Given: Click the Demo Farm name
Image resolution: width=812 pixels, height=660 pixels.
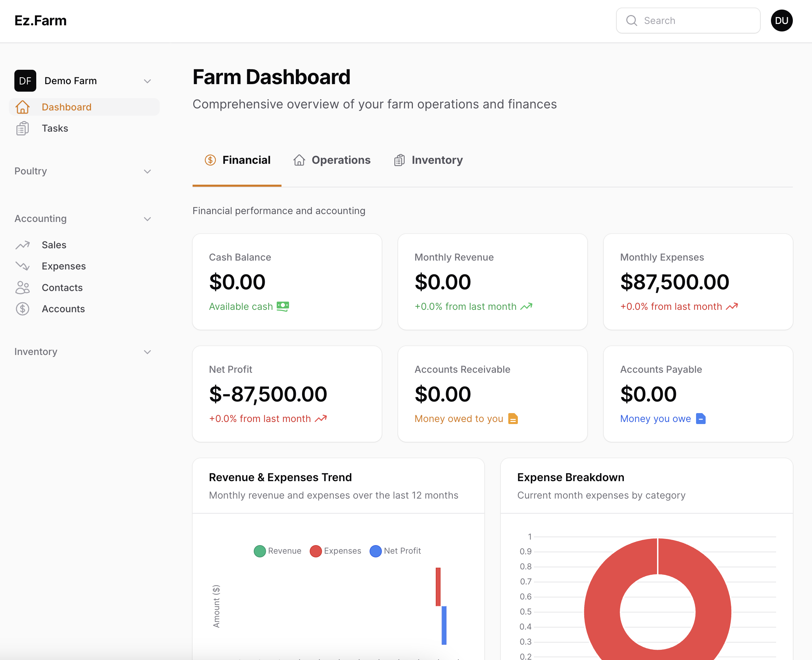Looking at the screenshot, I should click(71, 81).
